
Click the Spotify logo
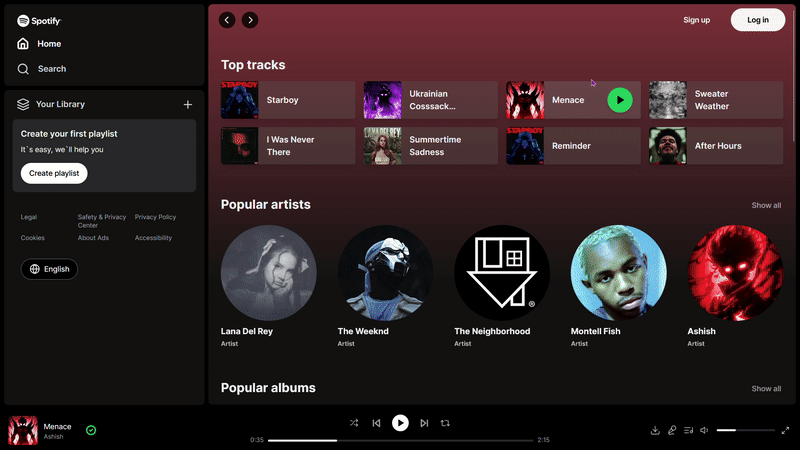[39, 20]
